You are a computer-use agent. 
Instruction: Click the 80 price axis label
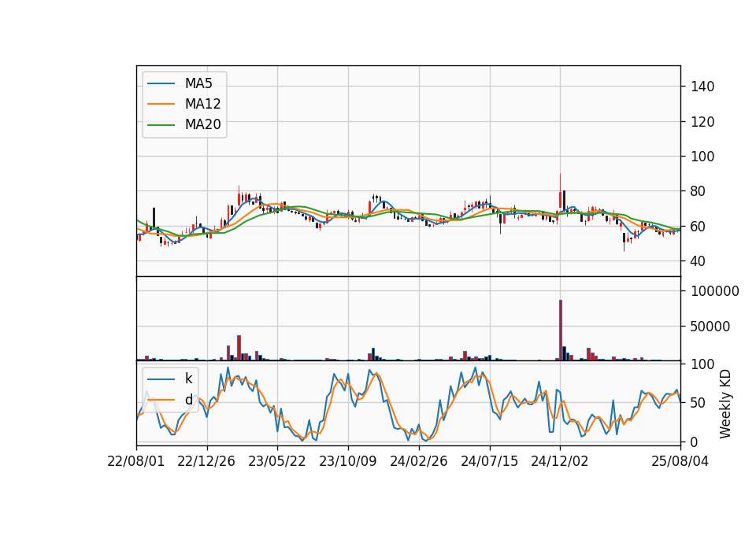click(699, 191)
